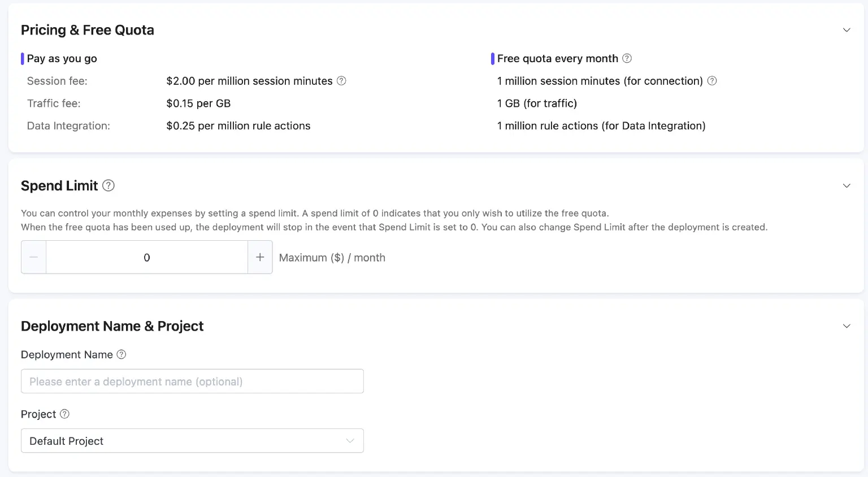Click help icon next to Free quota every month
Image resolution: width=868 pixels, height=477 pixels.
[x=627, y=58]
